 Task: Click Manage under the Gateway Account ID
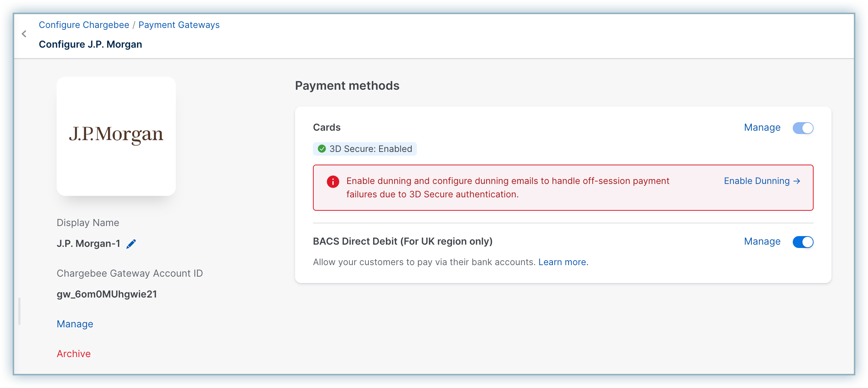click(x=75, y=324)
